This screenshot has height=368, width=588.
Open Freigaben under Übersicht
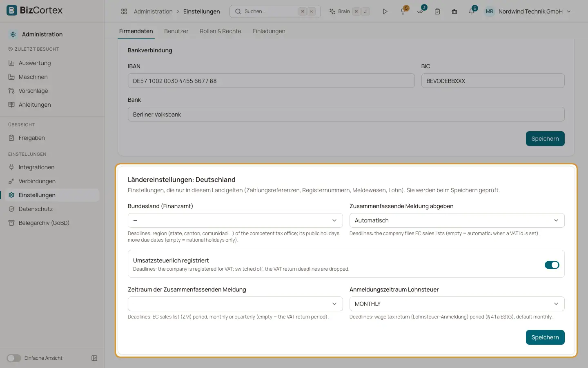[52, 138]
